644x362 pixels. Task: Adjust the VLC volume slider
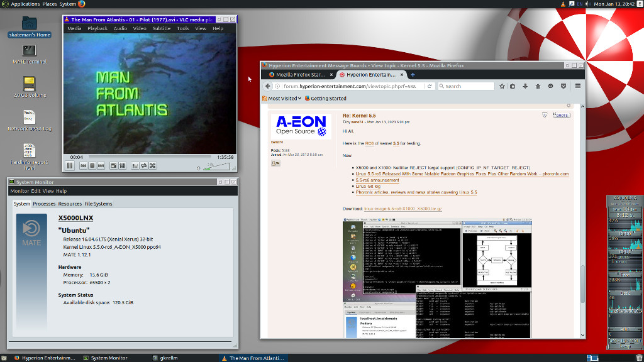coord(217,166)
